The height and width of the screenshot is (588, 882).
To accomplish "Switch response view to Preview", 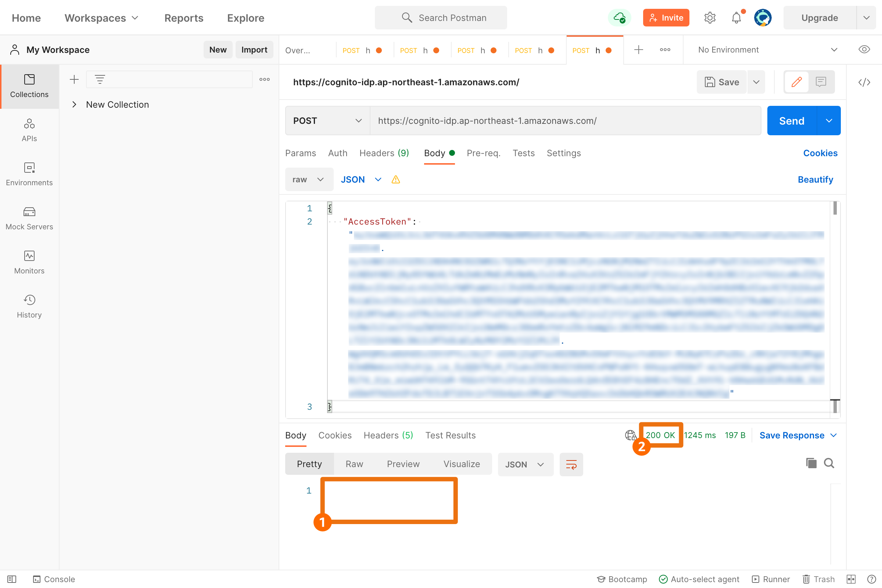I will (403, 464).
